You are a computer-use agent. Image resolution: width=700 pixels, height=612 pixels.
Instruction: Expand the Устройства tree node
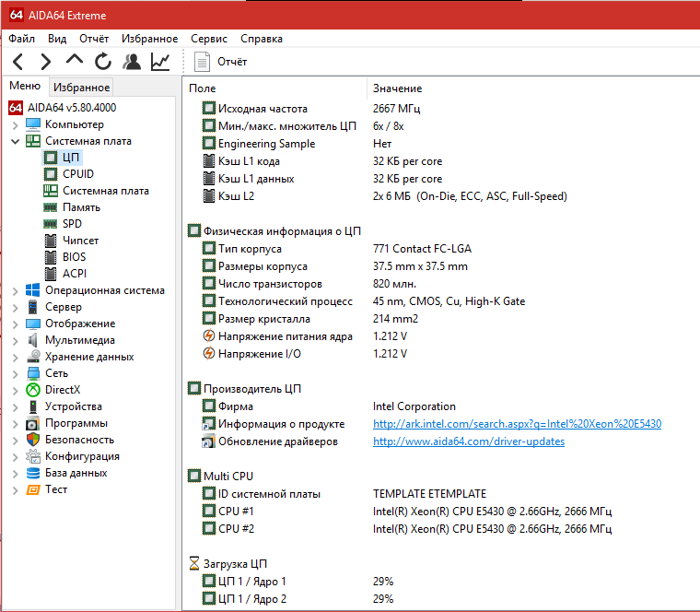(15, 407)
